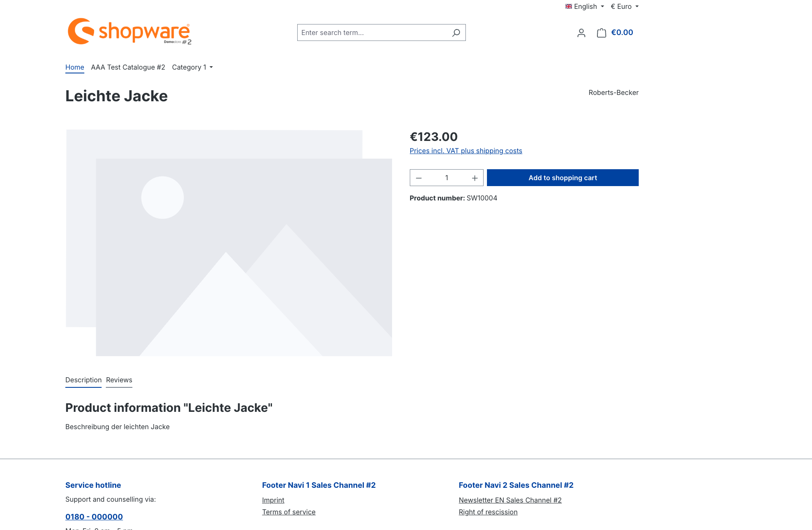Select the Description tab
The image size is (812, 530).
click(x=83, y=380)
